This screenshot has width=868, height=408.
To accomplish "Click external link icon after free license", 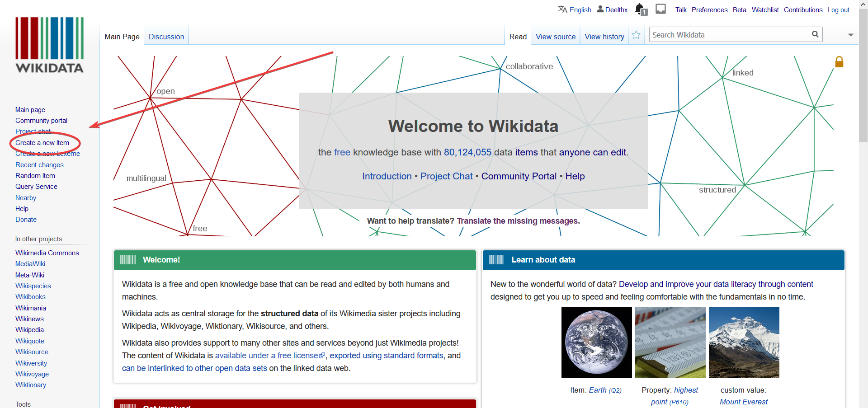I will point(322,356).
